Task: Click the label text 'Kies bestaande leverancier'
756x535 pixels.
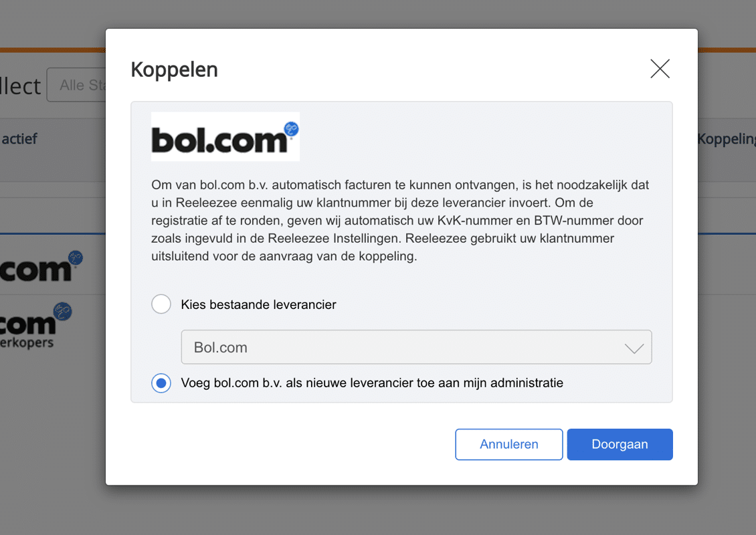Action: pos(258,304)
